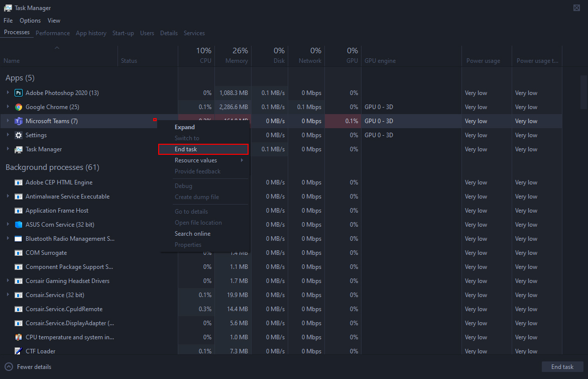Viewport: 588px width, 379px height.
Task: Expand the Corsair Gaming Headset Drivers group
Action: click(8, 280)
